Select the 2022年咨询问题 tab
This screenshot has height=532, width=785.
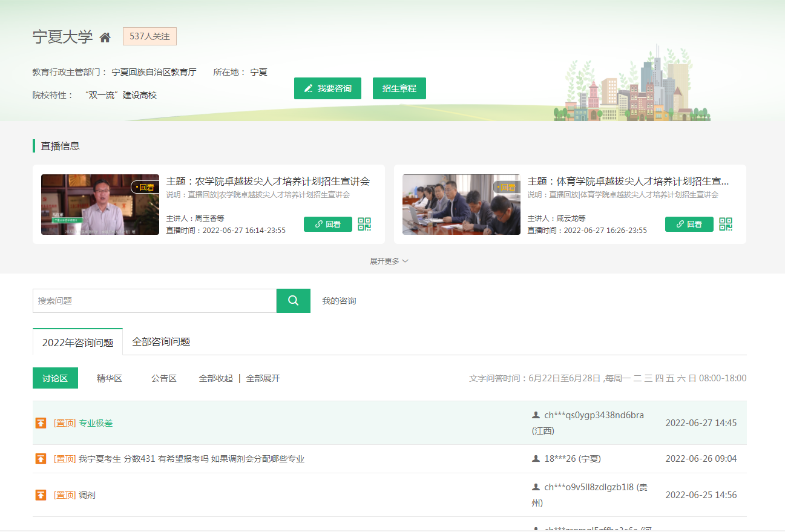77,343
